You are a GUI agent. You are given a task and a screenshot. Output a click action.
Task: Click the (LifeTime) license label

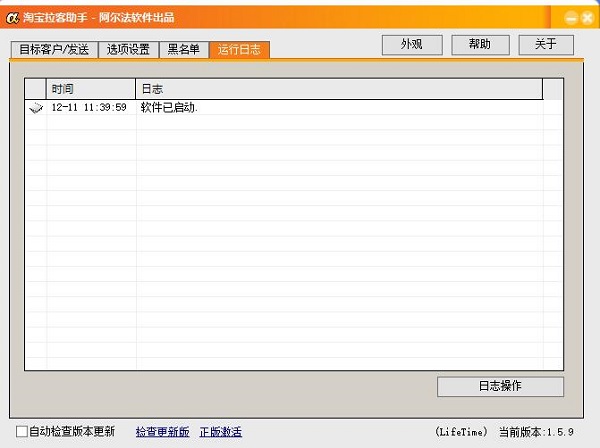[461, 432]
